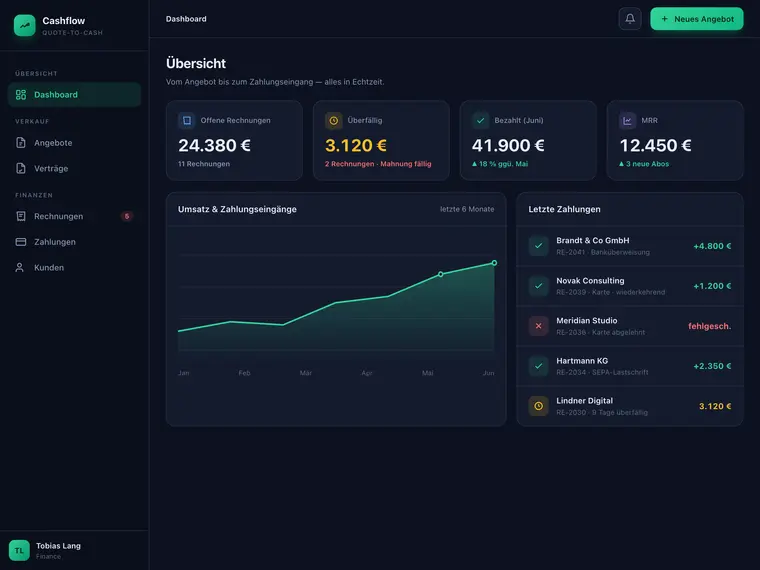This screenshot has width=760, height=570.
Task: Click the Hartmann KG check icon
Action: pyautogui.click(x=538, y=366)
